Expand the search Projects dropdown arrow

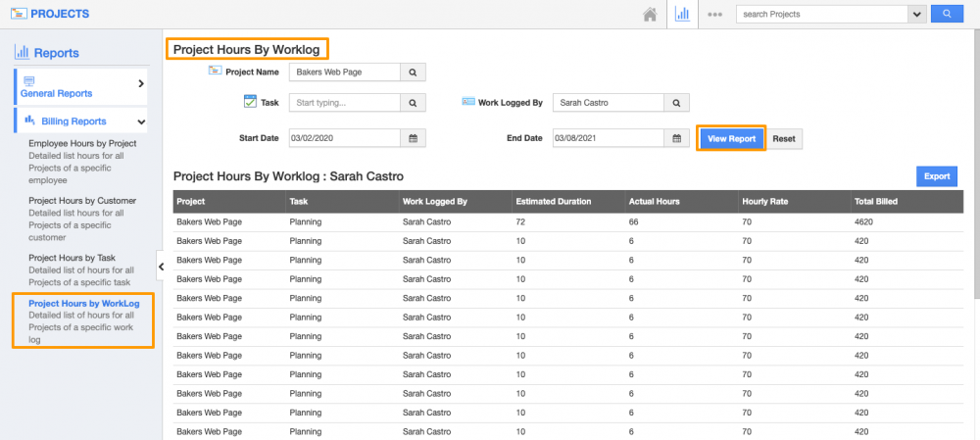tap(917, 14)
